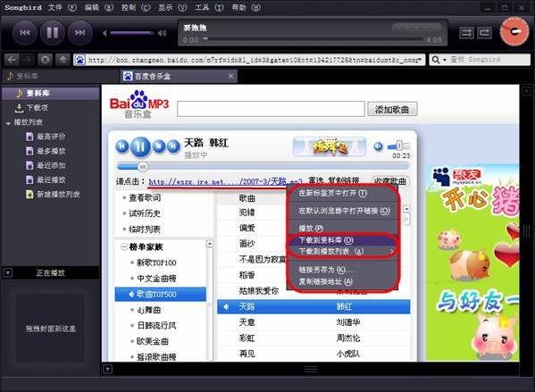Open the 控制 (C) menu
Screen dimensions: 535x392
coord(136,7)
